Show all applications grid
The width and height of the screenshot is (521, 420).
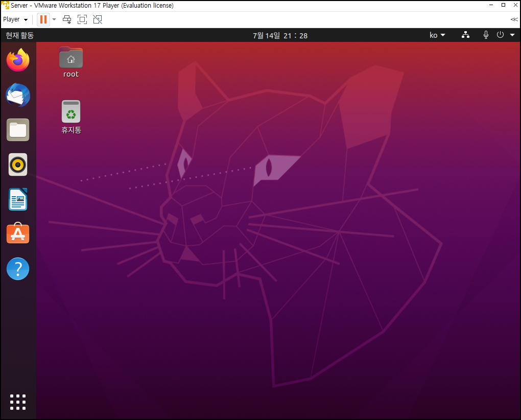(x=18, y=402)
